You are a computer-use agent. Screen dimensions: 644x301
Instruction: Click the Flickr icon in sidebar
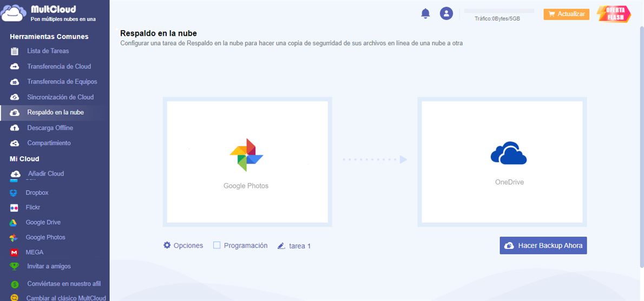[x=14, y=208]
